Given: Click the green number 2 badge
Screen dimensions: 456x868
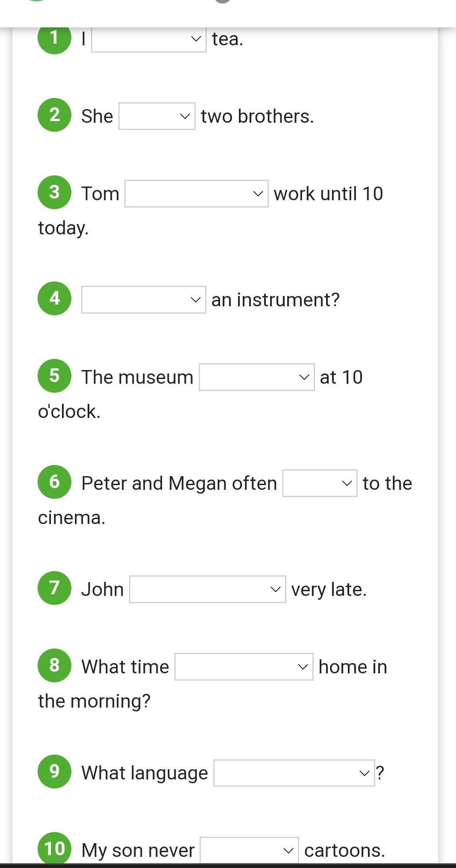Looking at the screenshot, I should [54, 115].
